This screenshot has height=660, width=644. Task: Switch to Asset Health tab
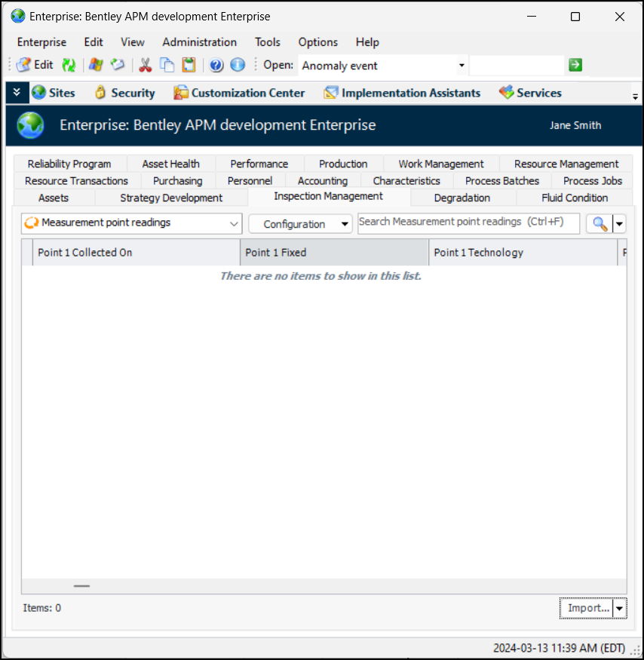(x=171, y=164)
